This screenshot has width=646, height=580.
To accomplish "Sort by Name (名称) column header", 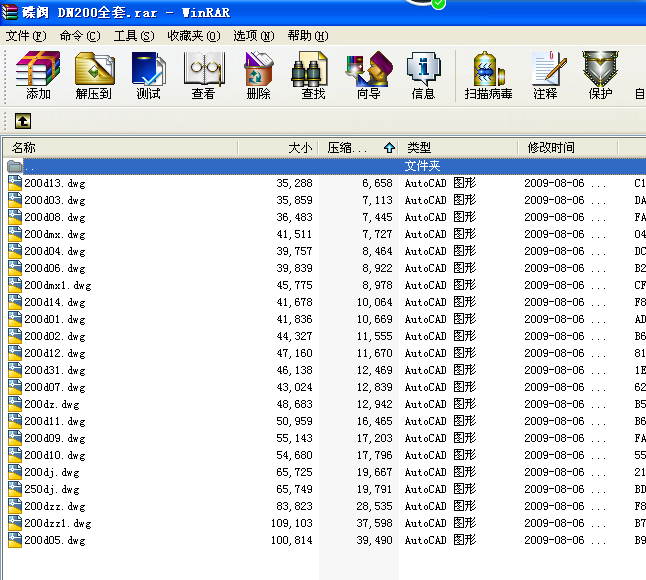I will point(120,147).
